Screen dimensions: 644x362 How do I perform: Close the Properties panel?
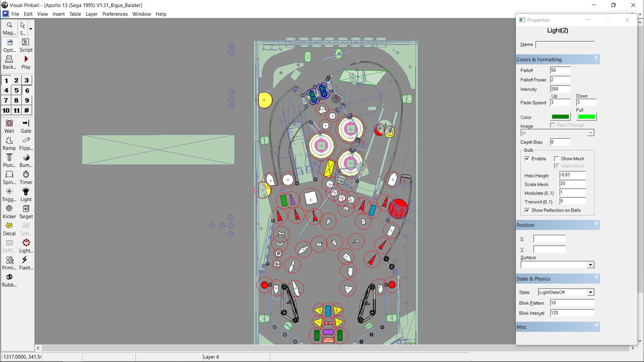point(627,20)
